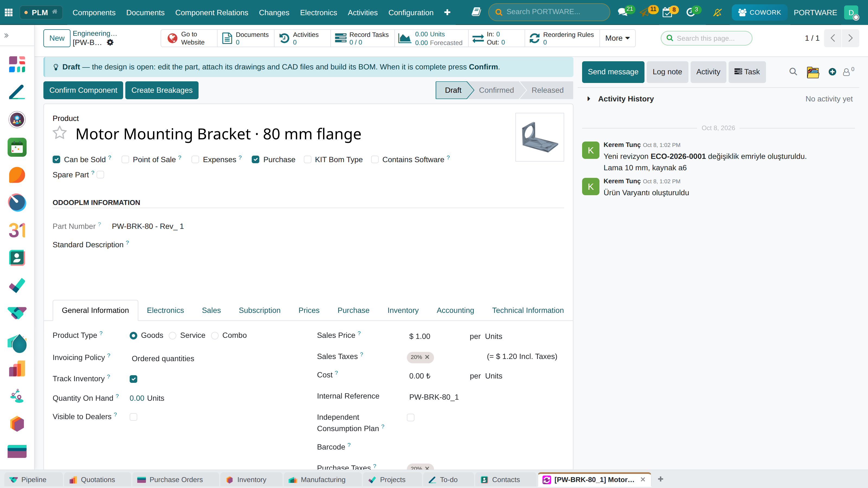This screenshot has width=868, height=488.
Task: Mark product as favorite with star icon
Action: [x=60, y=133]
